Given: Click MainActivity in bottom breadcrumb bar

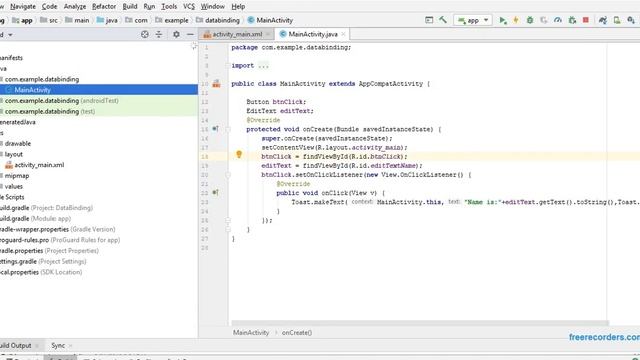Looking at the screenshot, I should point(251,333).
